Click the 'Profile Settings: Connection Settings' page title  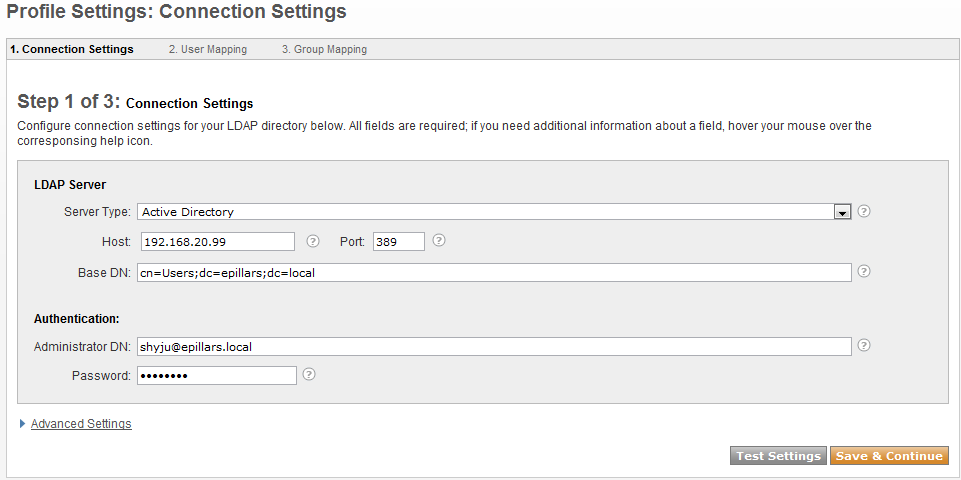pos(176,11)
